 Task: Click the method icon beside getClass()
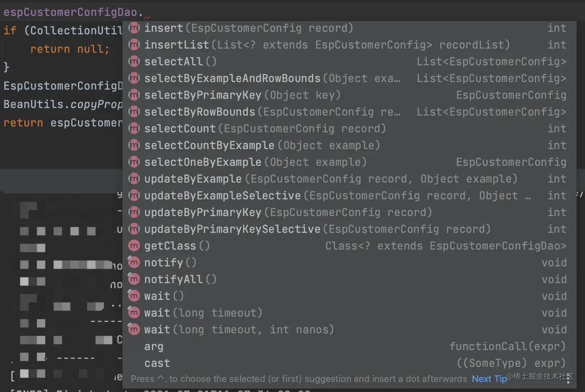pos(134,246)
